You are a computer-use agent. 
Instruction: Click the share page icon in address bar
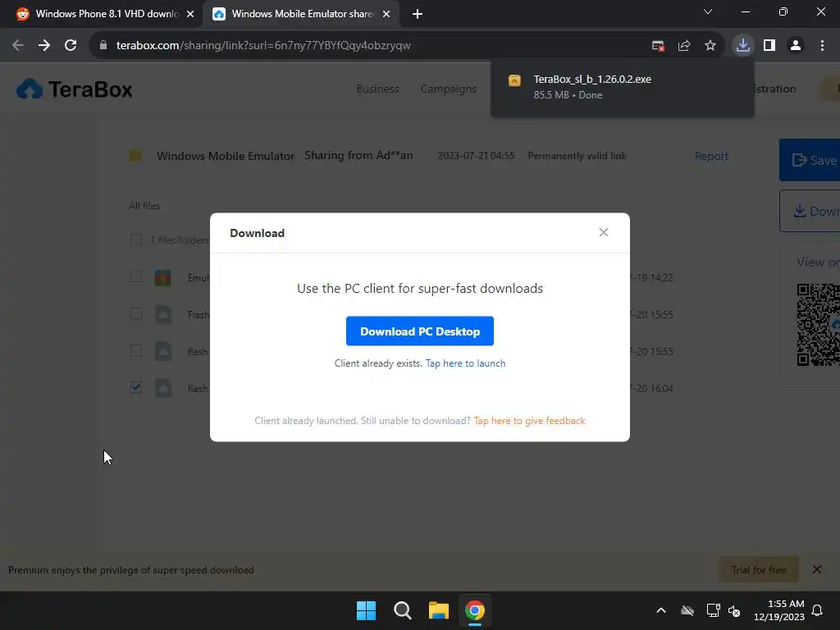(684, 46)
